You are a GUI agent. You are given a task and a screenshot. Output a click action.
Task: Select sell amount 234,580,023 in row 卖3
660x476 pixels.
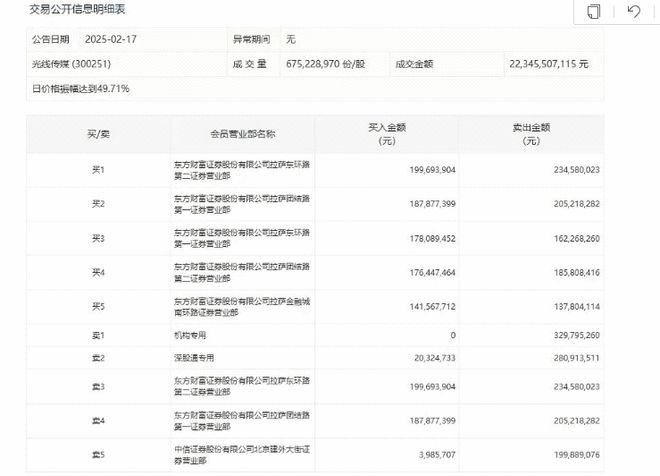(577, 387)
